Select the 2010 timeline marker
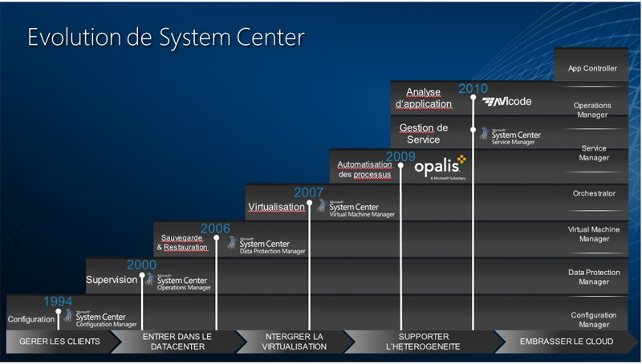The width and height of the screenshot is (642, 364). point(473,97)
